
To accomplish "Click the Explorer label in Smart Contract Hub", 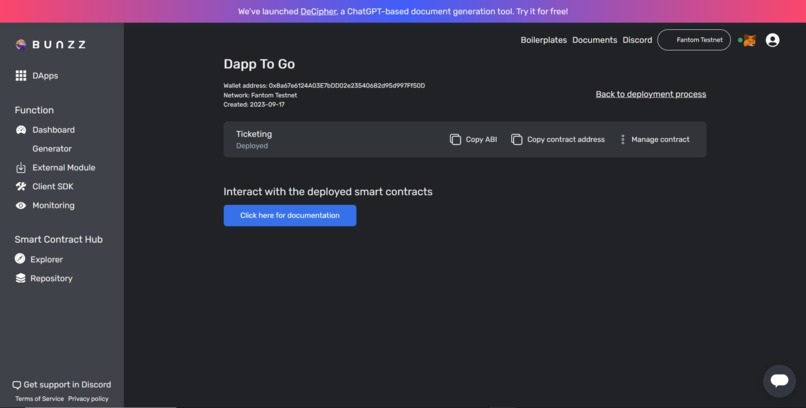I will pyautogui.click(x=46, y=259).
